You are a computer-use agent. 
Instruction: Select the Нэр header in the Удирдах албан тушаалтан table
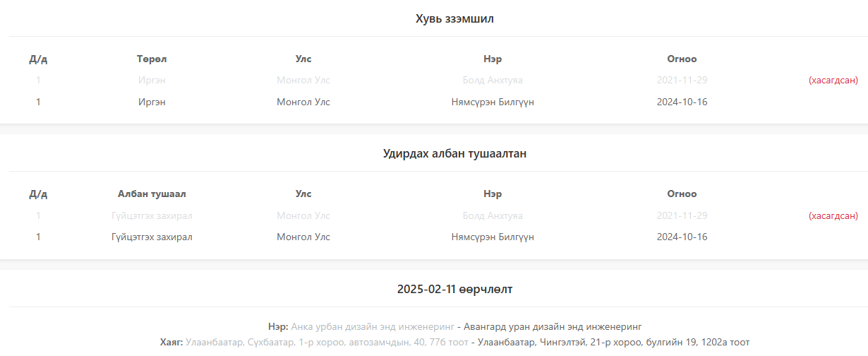493,194
